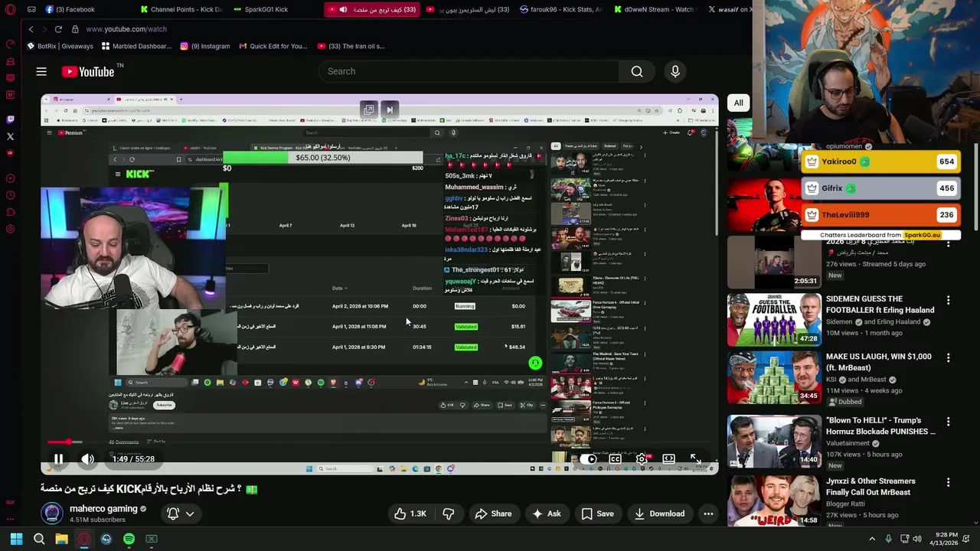Open the maherco gaming channel name
The image size is (980, 551).
[x=103, y=508]
